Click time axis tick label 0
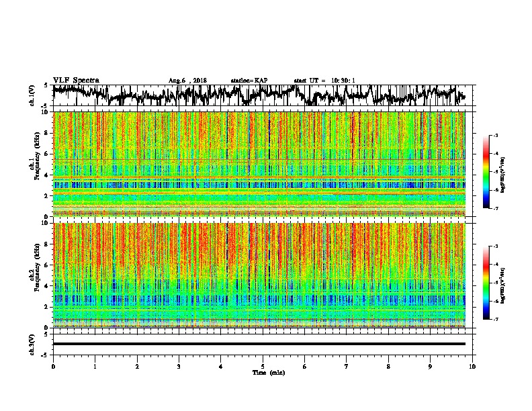 53,367
